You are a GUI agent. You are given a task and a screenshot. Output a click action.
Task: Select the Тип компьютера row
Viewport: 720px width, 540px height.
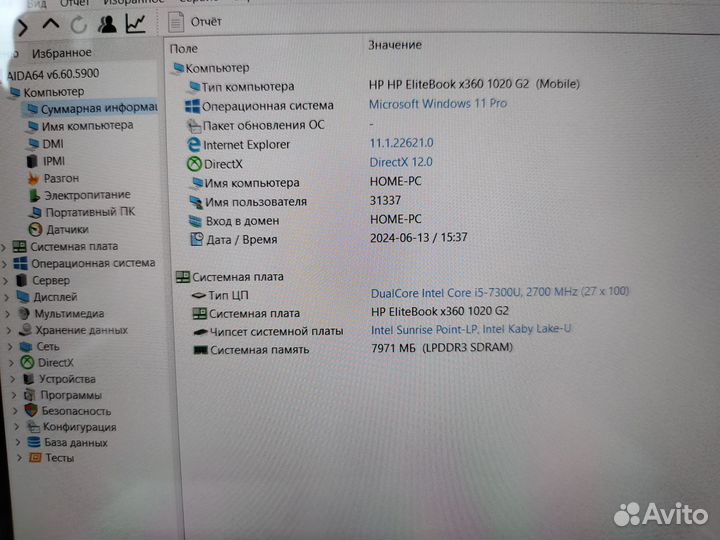pyautogui.click(x=385, y=86)
